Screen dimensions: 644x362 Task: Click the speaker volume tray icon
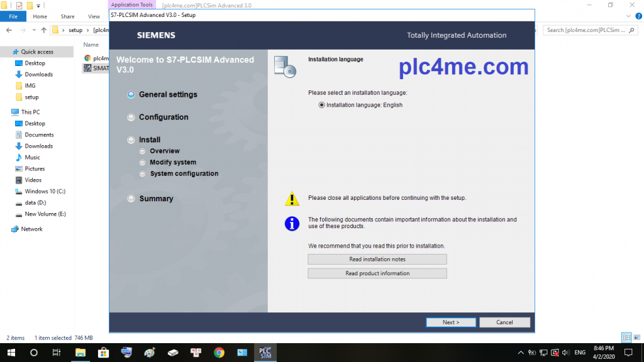[565, 353]
